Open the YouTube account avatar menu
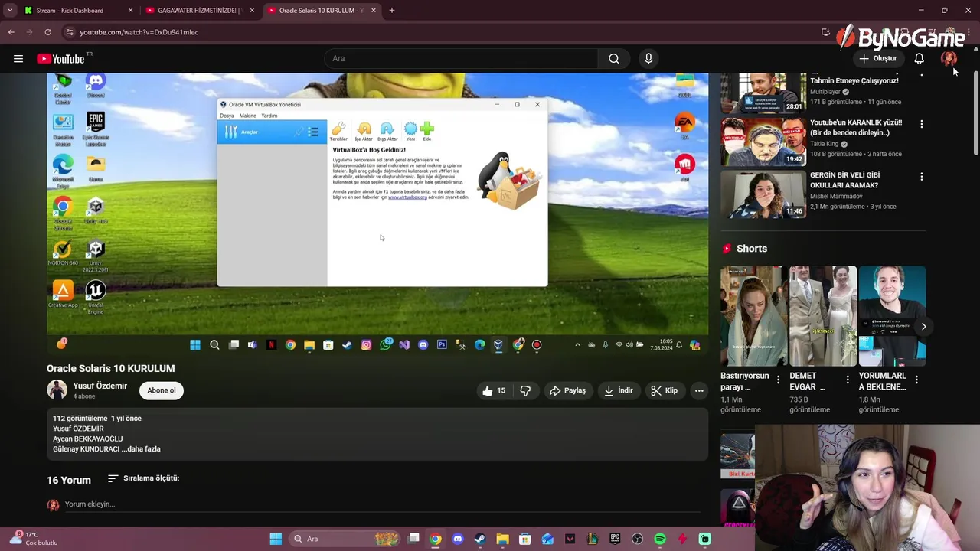This screenshot has height=551, width=980. point(949,58)
